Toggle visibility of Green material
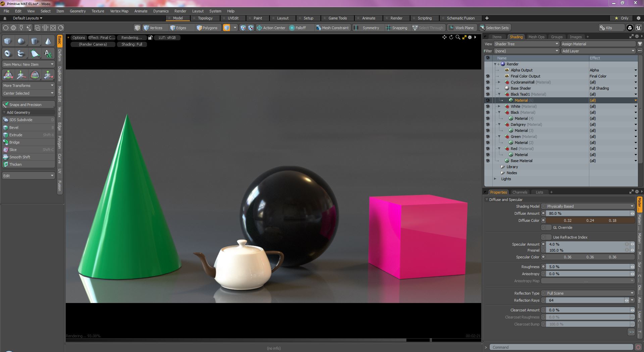Image resolution: width=644 pixels, height=352 pixels. point(488,137)
